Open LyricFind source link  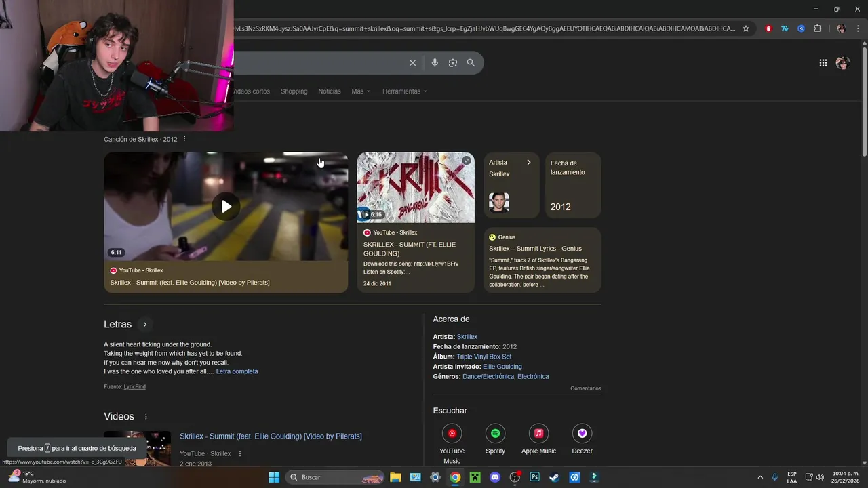click(134, 387)
